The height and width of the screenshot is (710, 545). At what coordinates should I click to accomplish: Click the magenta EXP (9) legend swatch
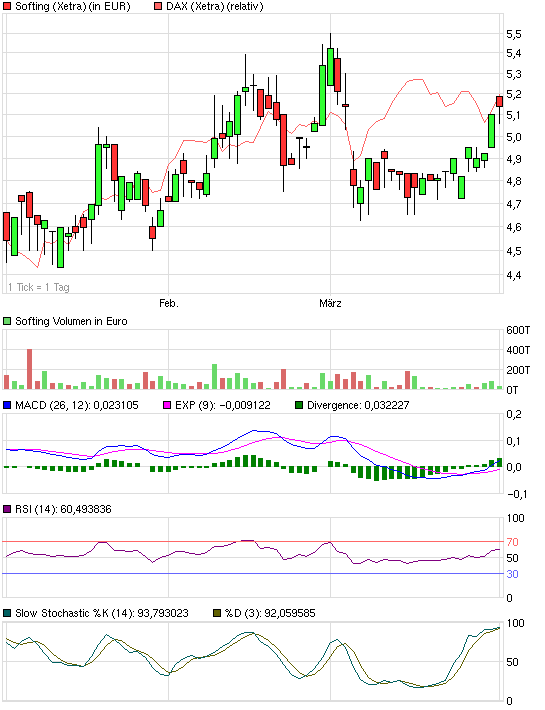(167, 405)
